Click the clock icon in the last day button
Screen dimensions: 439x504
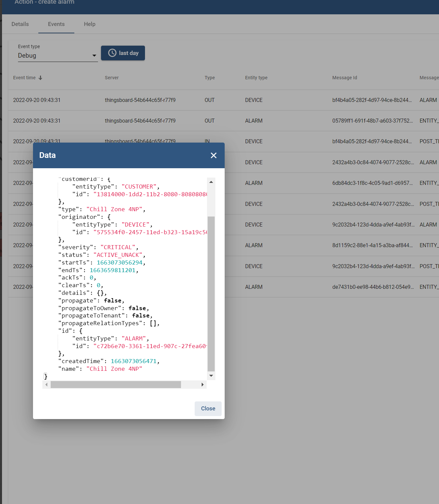click(x=112, y=53)
